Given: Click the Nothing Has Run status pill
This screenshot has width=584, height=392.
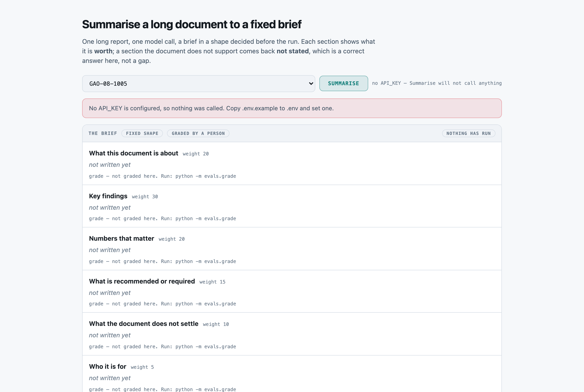Looking at the screenshot, I should (468, 133).
